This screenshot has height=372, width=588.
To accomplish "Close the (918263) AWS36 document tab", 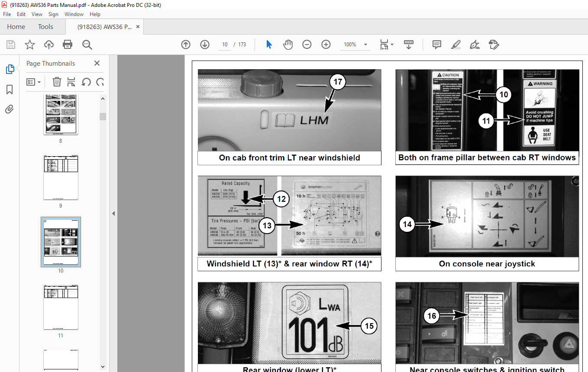I will (x=138, y=27).
